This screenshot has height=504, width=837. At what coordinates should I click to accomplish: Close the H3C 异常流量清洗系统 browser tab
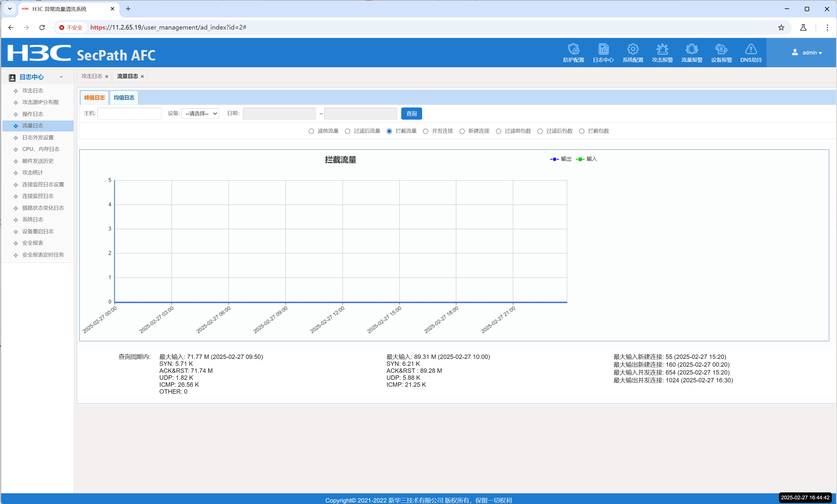pyautogui.click(x=112, y=9)
